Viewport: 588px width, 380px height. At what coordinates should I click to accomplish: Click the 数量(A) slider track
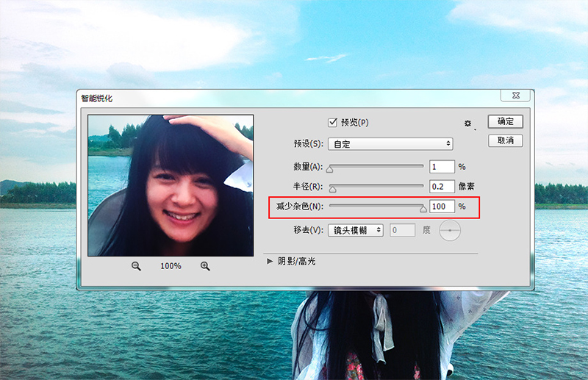[x=376, y=166]
